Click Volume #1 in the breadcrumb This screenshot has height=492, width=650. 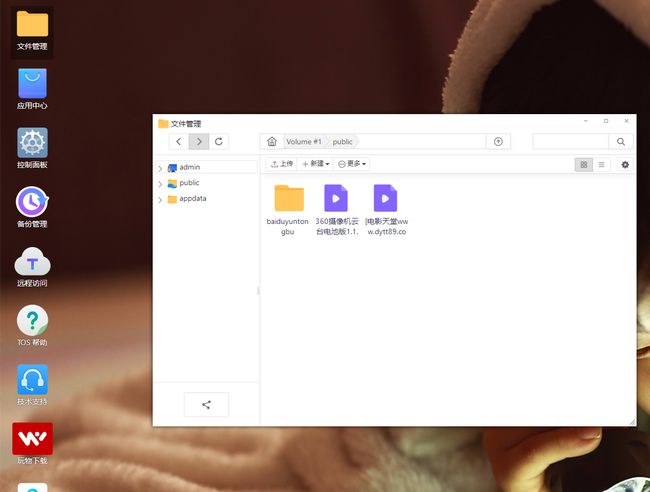pyautogui.click(x=304, y=142)
